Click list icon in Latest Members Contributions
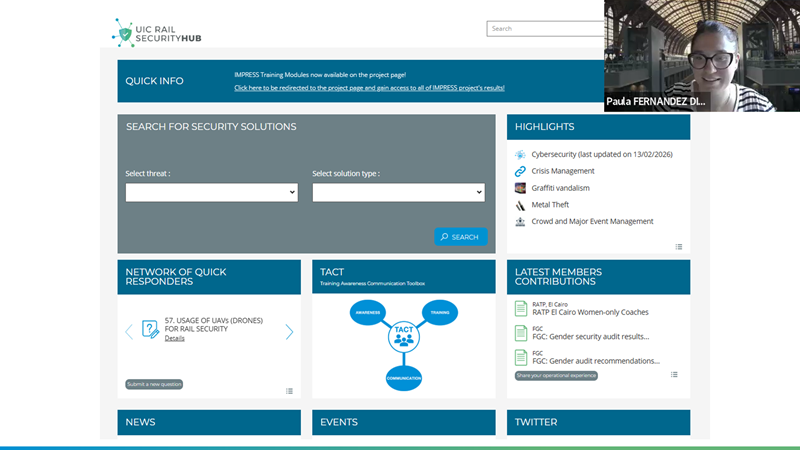The width and height of the screenshot is (800, 450). pyautogui.click(x=674, y=374)
